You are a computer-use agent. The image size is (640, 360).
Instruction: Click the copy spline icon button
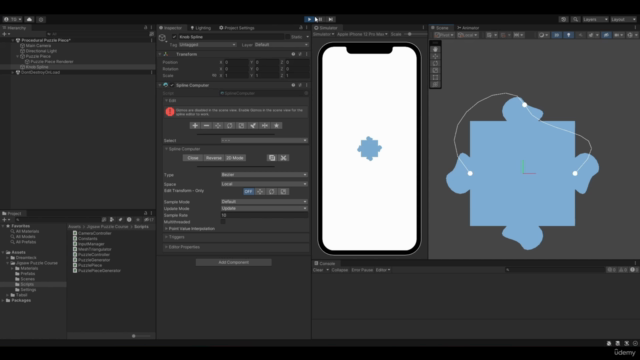point(272,158)
